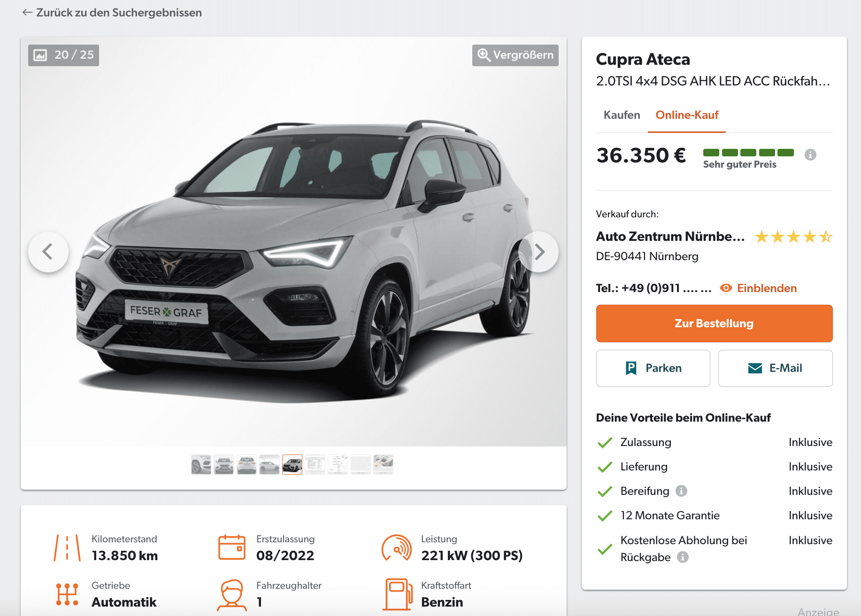The image size is (861, 616).
Task: Switch to the Kaufen tab
Action: 622,115
